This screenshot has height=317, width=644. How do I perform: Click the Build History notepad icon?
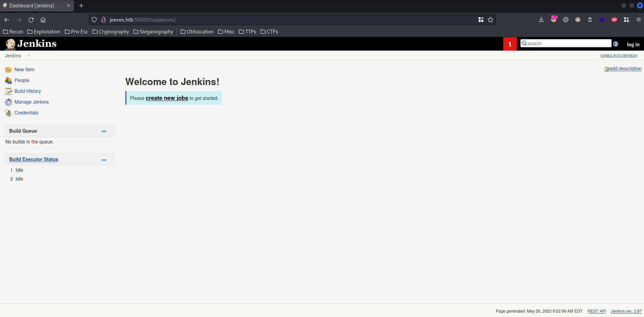[8, 91]
